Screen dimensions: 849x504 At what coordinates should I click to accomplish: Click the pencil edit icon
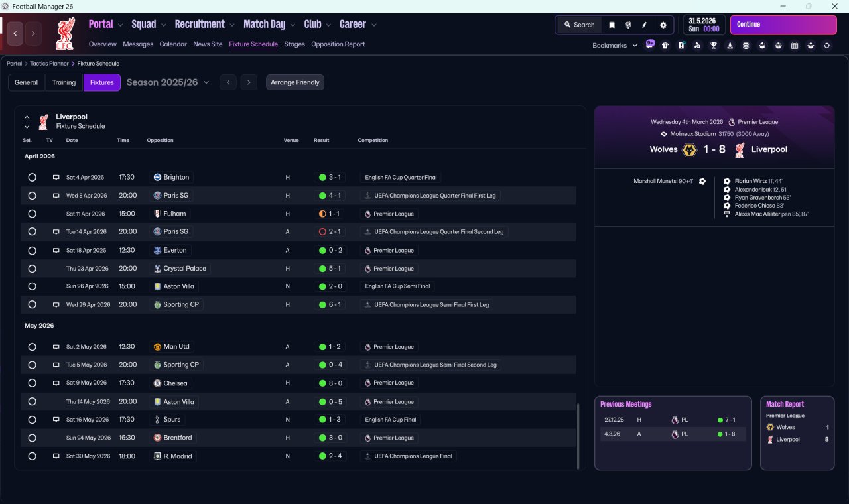click(644, 25)
